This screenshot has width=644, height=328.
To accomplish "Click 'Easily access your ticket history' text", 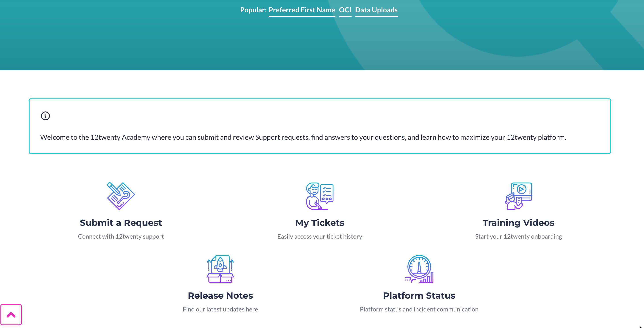I will click(x=320, y=236).
